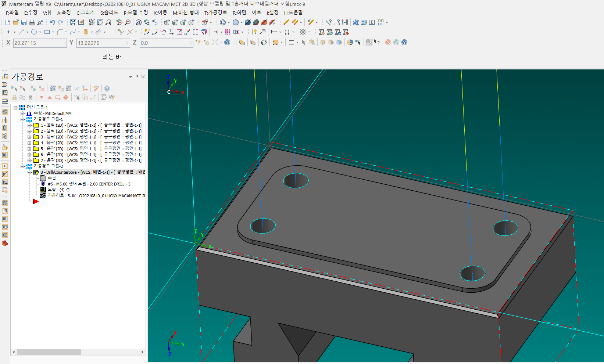This screenshot has width=604, height=364.
Task: Expand operation 7 - 윤곽 (2D)
Action: (29, 161)
